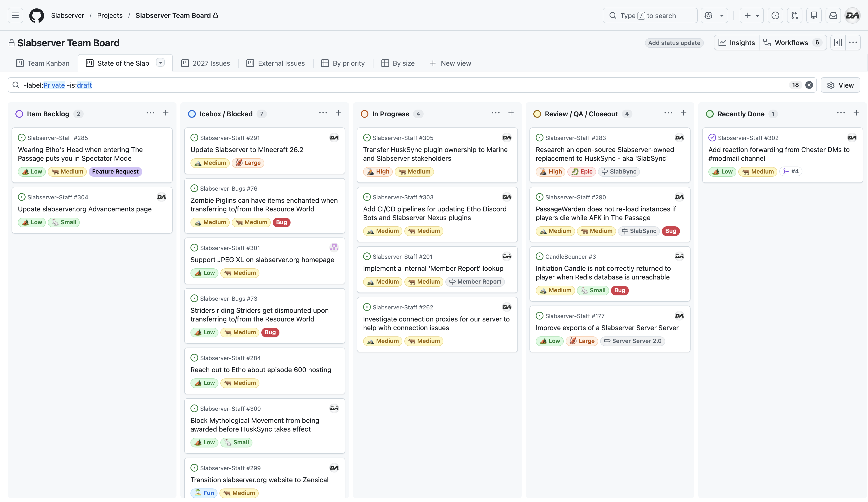Open the pull requests icon in header
This screenshot has height=502, width=868.
click(795, 15)
